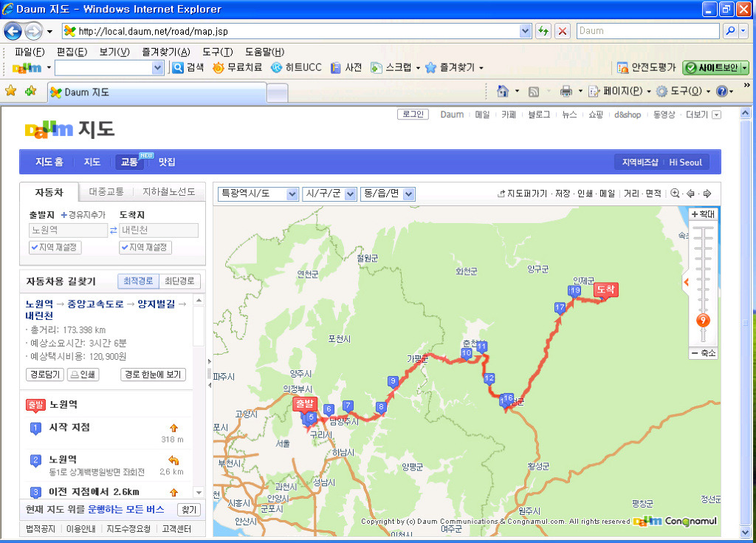Click the 도착지 input field
756x543 pixels.
(159, 230)
